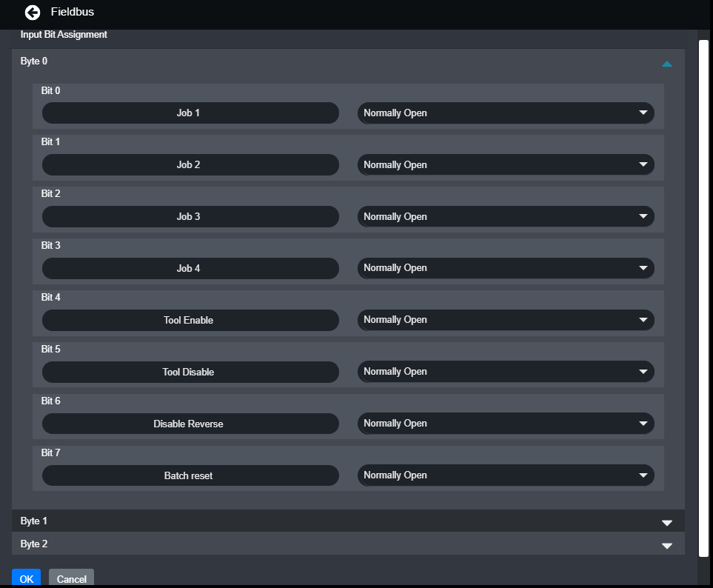Open the Job 4 assignment button

pyautogui.click(x=190, y=268)
